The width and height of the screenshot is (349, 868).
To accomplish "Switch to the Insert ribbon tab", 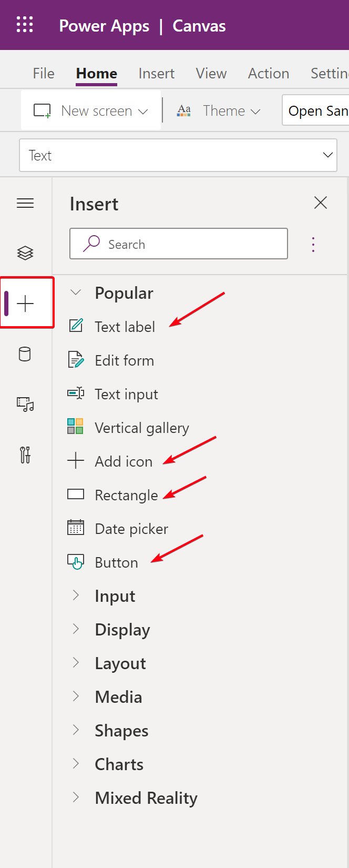I will click(x=157, y=73).
